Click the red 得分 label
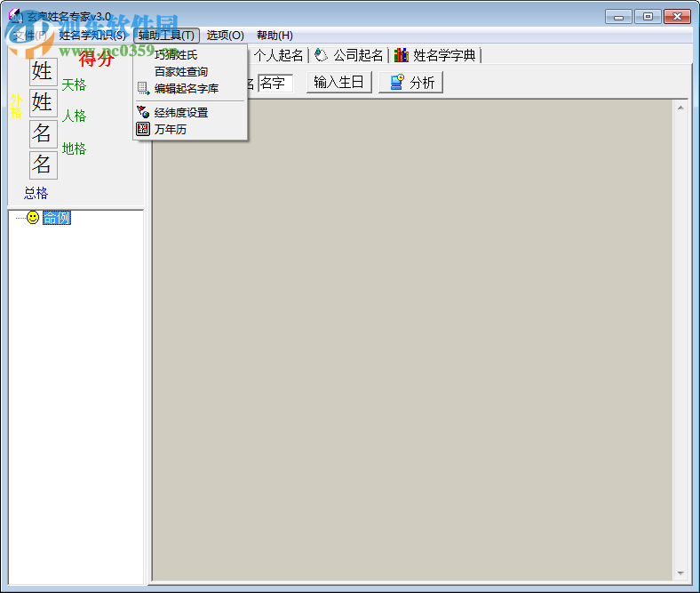Image resolution: width=700 pixels, height=593 pixels. point(97,58)
